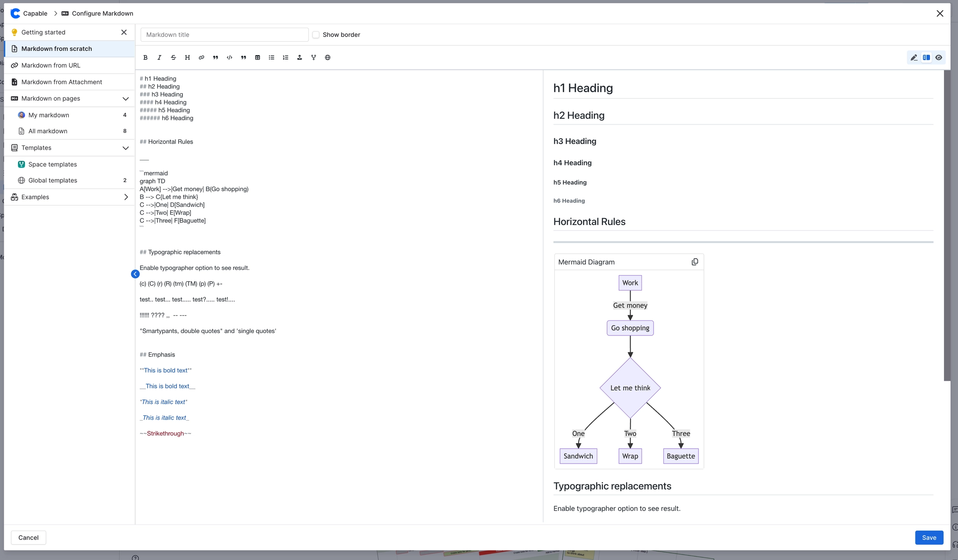
Task: Insert a bulleted list
Action: click(271, 57)
